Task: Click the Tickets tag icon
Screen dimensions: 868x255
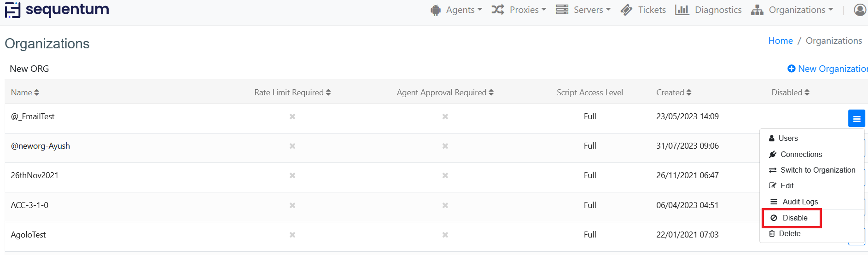Action: coord(626,10)
